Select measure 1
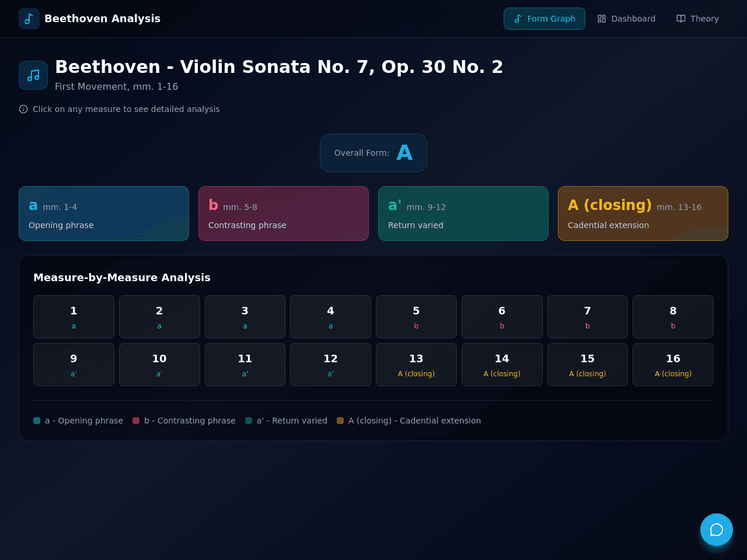Screen dimensions: 747x560 [74, 317]
